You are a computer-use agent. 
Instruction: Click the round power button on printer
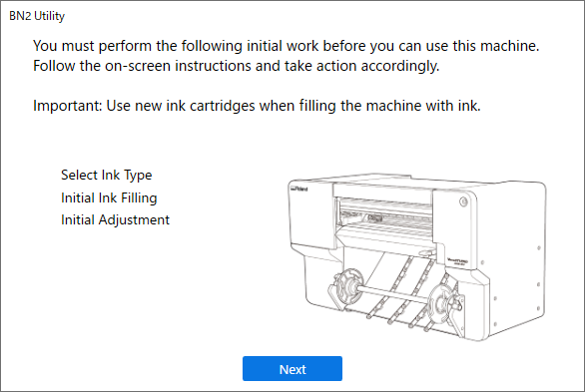click(x=463, y=201)
